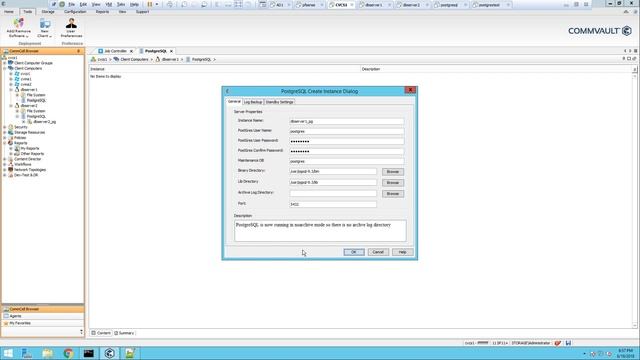
Task: Browse for the Binary Directory
Action: [393, 172]
